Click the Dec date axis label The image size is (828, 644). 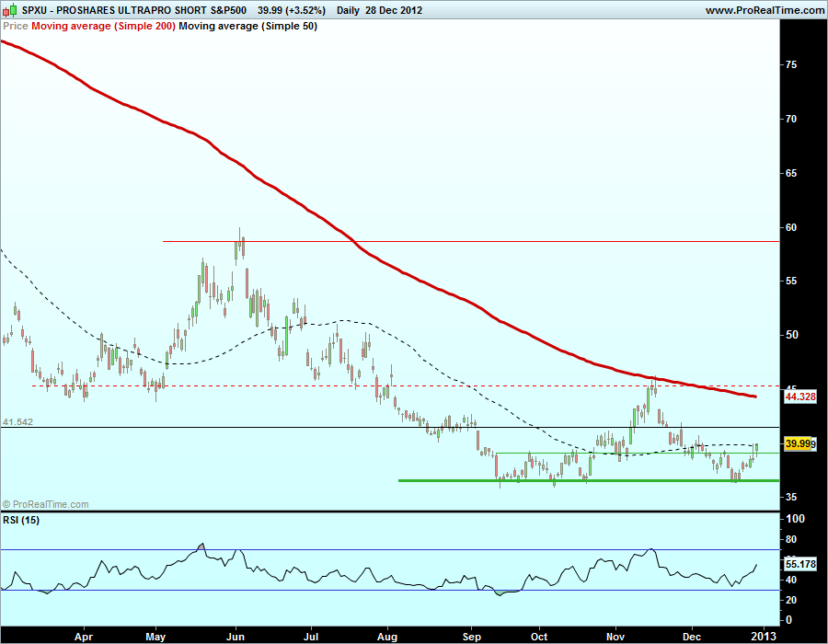[691, 637]
